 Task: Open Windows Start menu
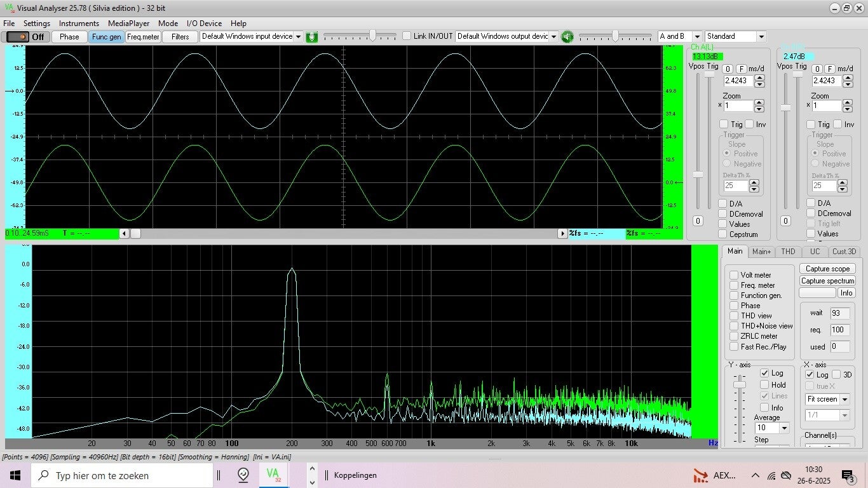pos(15,475)
